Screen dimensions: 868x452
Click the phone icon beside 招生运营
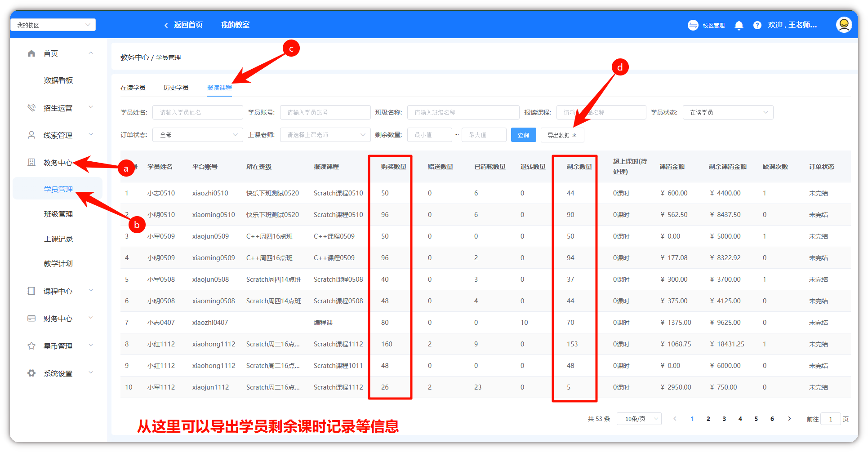pos(31,108)
